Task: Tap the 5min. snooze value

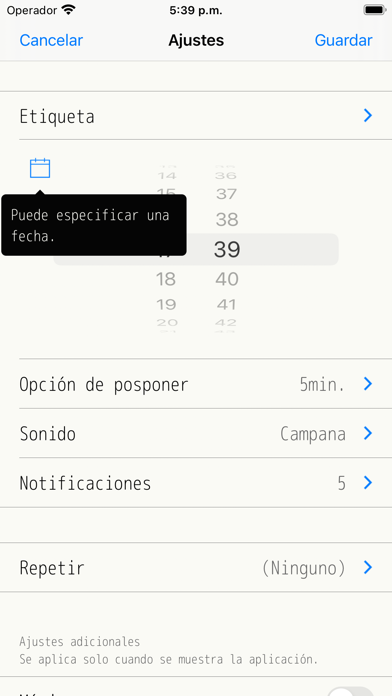Action: [322, 384]
